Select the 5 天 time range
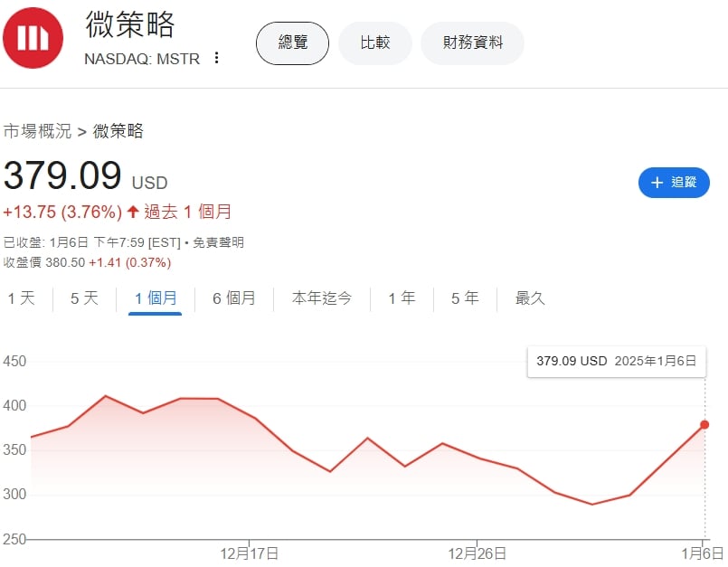The image size is (728, 567). tap(84, 298)
